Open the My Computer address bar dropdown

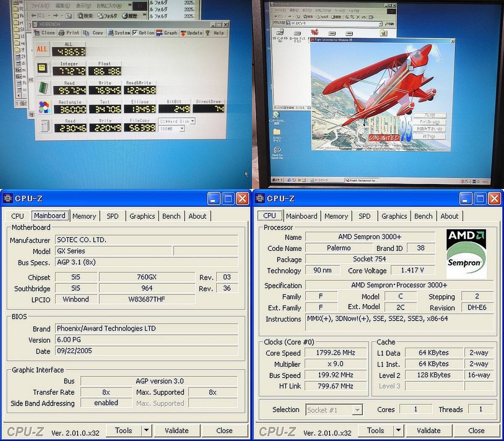pos(381,24)
